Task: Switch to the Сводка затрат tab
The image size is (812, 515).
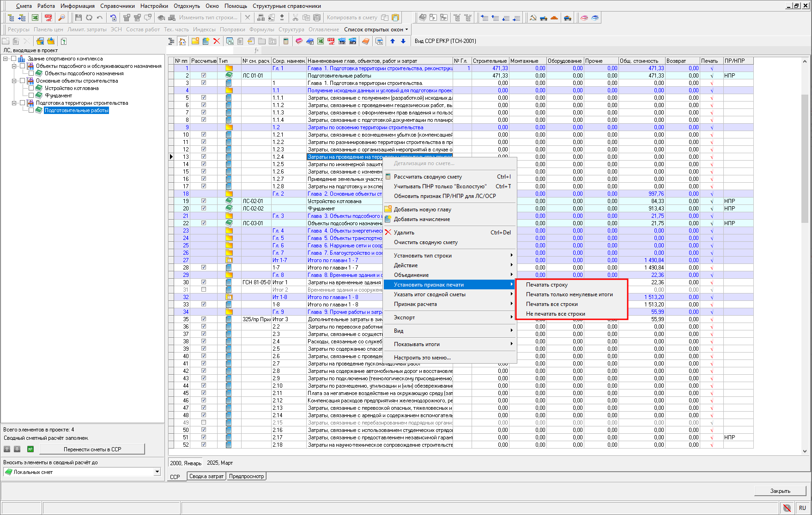Action: (206, 476)
